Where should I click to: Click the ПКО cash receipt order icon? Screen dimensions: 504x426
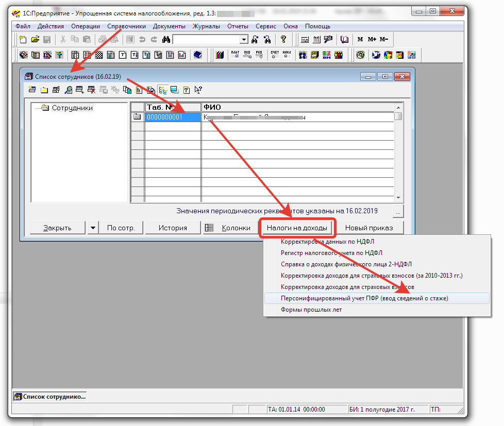point(247,55)
